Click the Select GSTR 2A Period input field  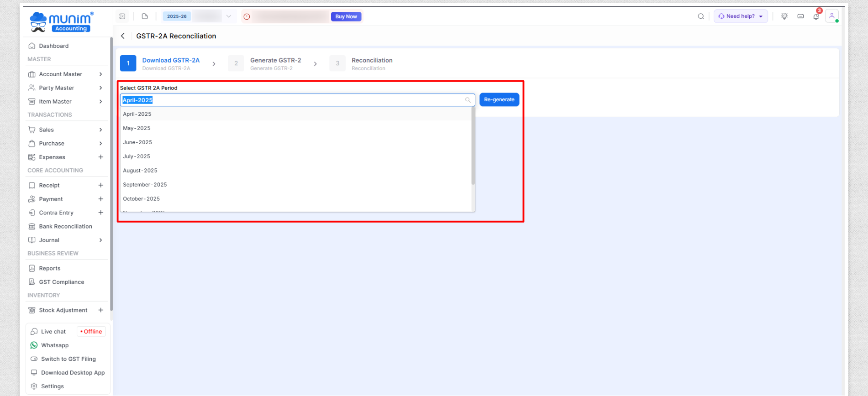(292, 100)
